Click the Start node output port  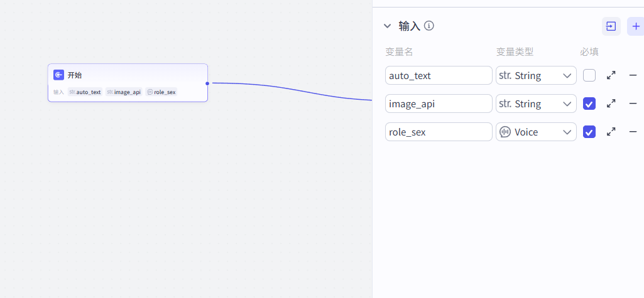(x=207, y=83)
